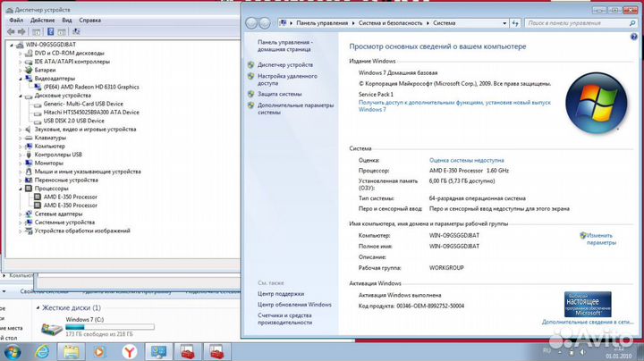Open the Windows Start orb
The width and height of the screenshot is (644, 361).
[x=12, y=352]
